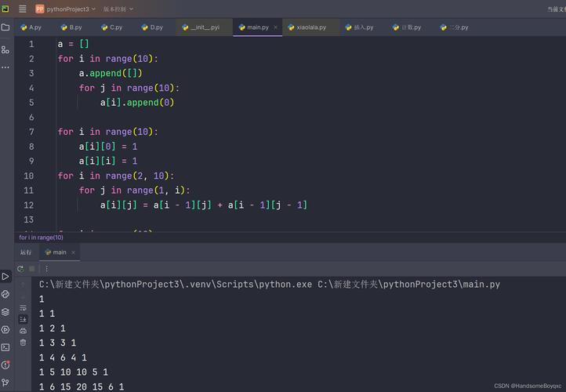Click line number 7 in the gutter
The height and width of the screenshot is (392, 566).
(31, 132)
